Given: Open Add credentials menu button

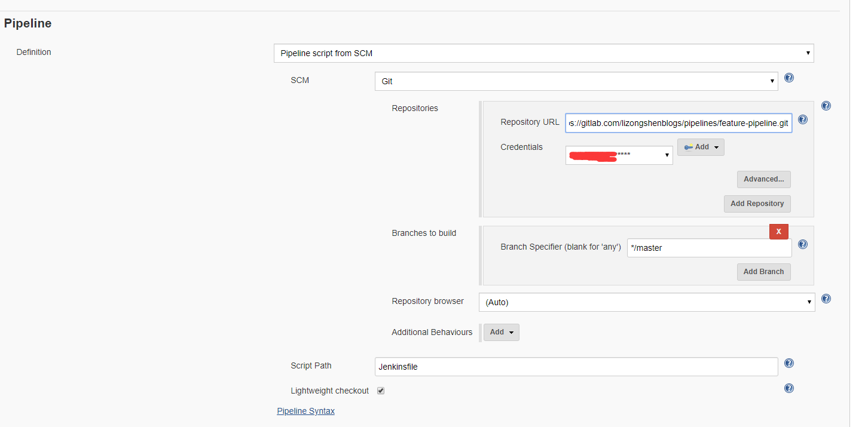Looking at the screenshot, I should click(x=701, y=147).
